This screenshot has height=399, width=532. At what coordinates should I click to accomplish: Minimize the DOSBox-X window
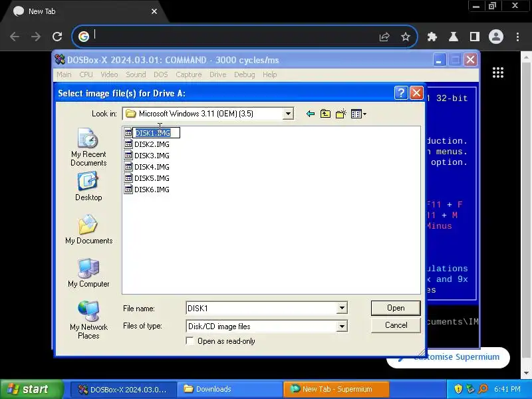[x=440, y=60]
